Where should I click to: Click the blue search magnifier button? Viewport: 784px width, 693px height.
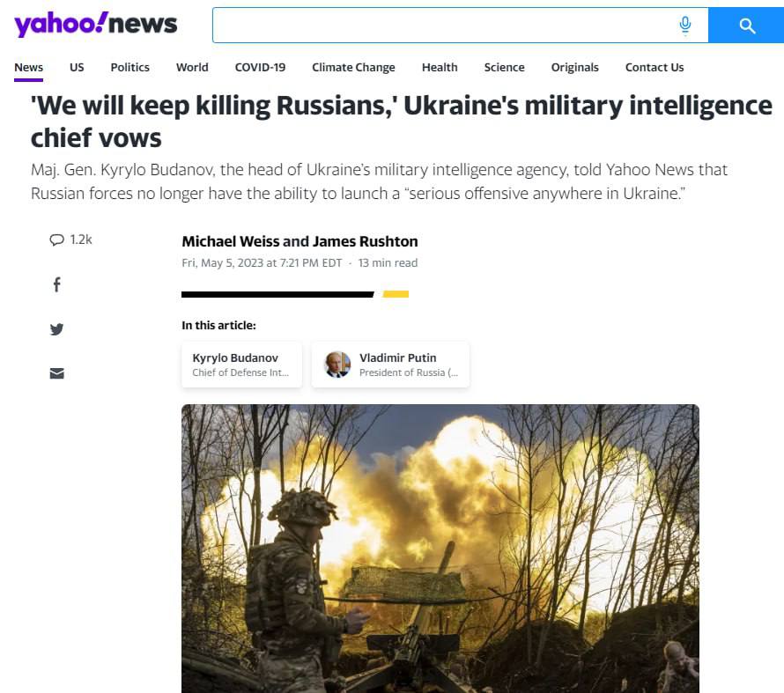746,25
